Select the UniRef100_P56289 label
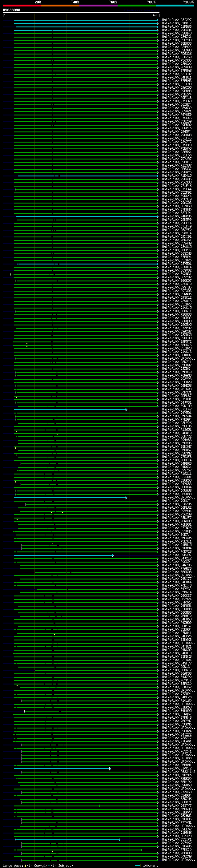 176,515
